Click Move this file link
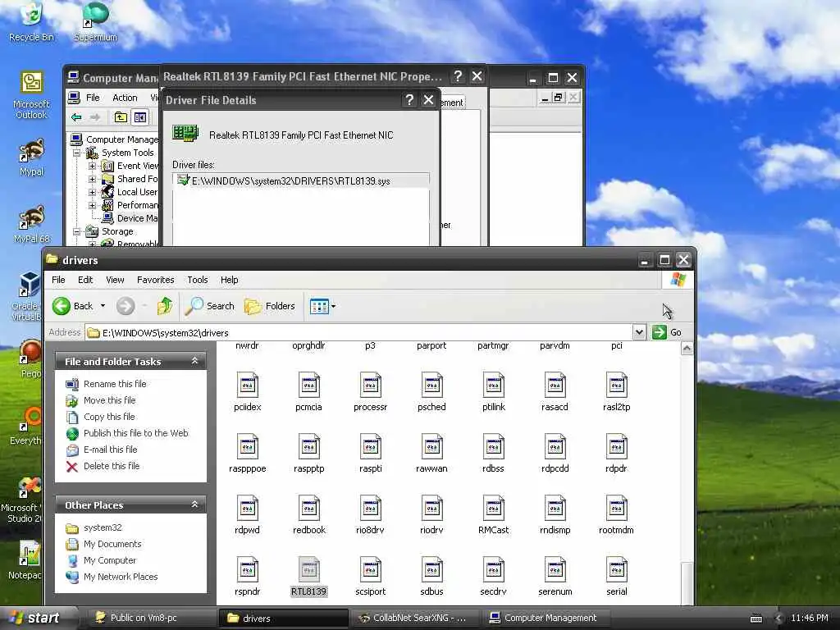The image size is (840, 630). click(109, 400)
